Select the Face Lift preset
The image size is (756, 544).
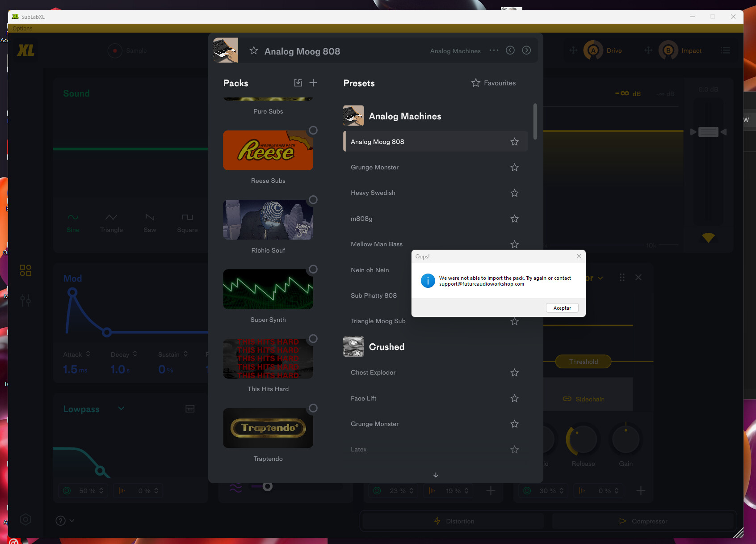tap(435, 398)
